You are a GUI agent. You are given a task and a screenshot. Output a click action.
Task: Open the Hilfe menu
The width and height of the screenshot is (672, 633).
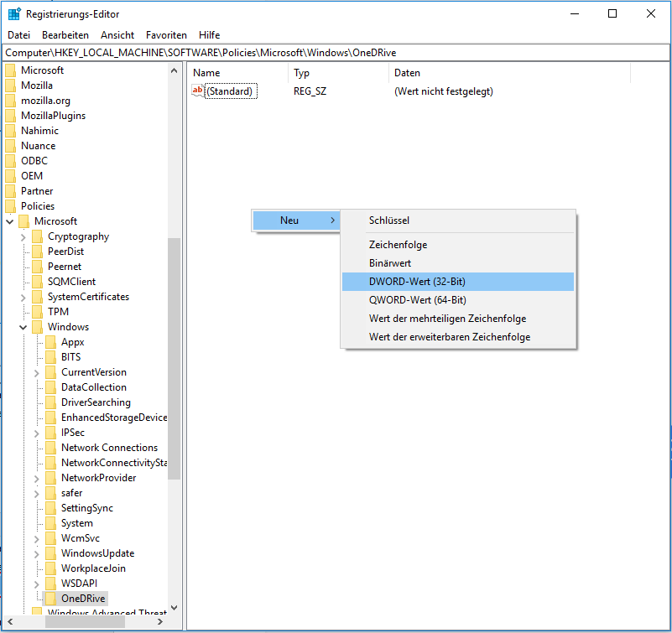(209, 35)
